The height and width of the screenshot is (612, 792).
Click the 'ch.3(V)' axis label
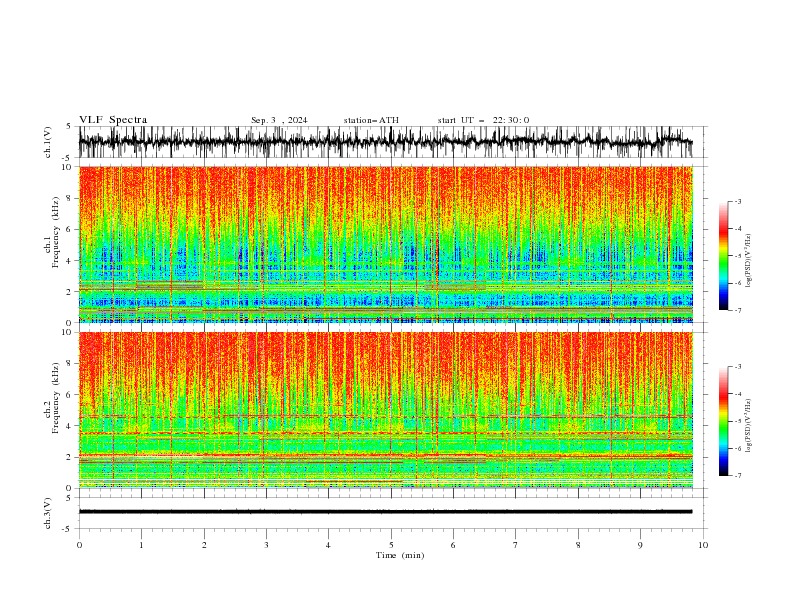click(x=48, y=513)
